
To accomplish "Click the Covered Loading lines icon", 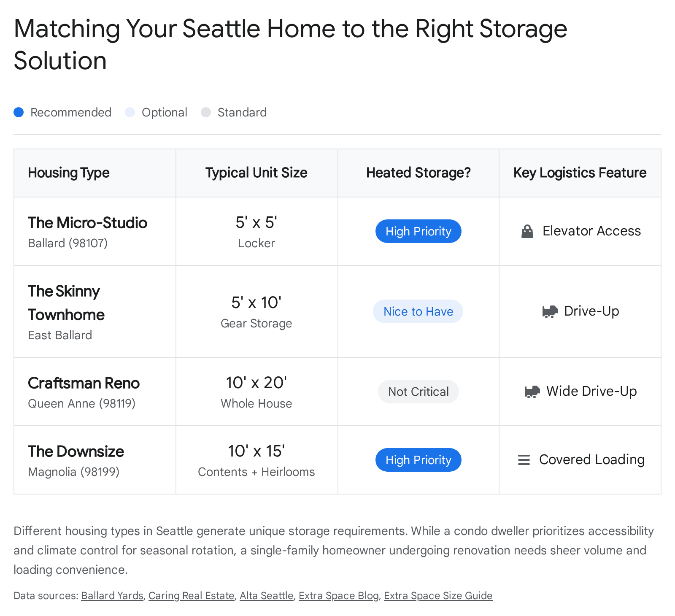I will pos(524,460).
